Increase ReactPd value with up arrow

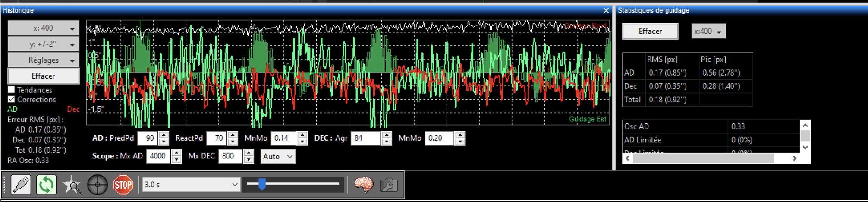pos(233,135)
